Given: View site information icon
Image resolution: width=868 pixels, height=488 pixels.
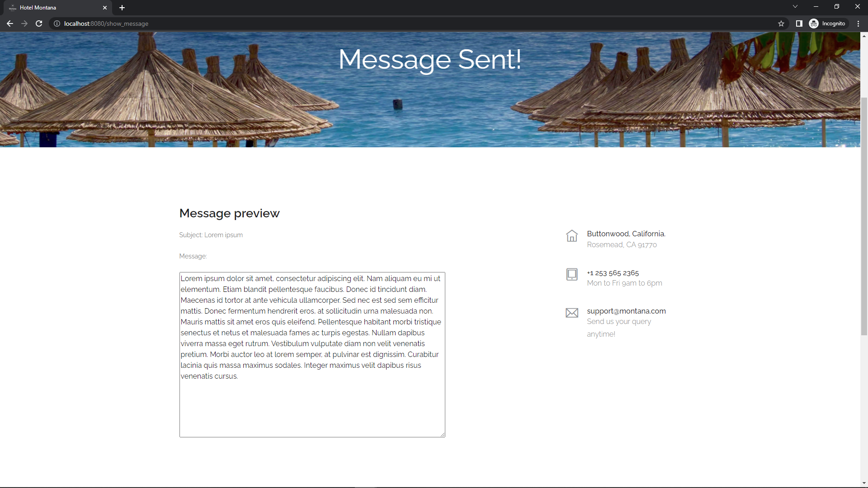Looking at the screenshot, I should 57,23.
